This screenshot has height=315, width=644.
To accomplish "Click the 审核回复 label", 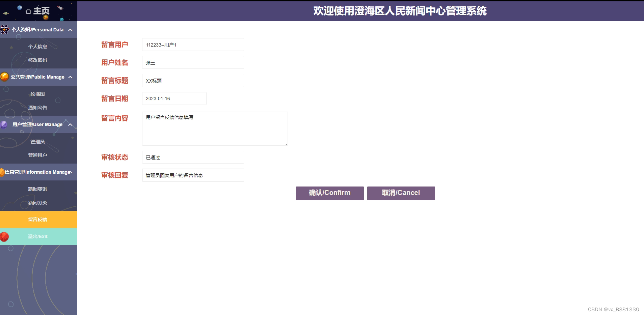I will [115, 175].
